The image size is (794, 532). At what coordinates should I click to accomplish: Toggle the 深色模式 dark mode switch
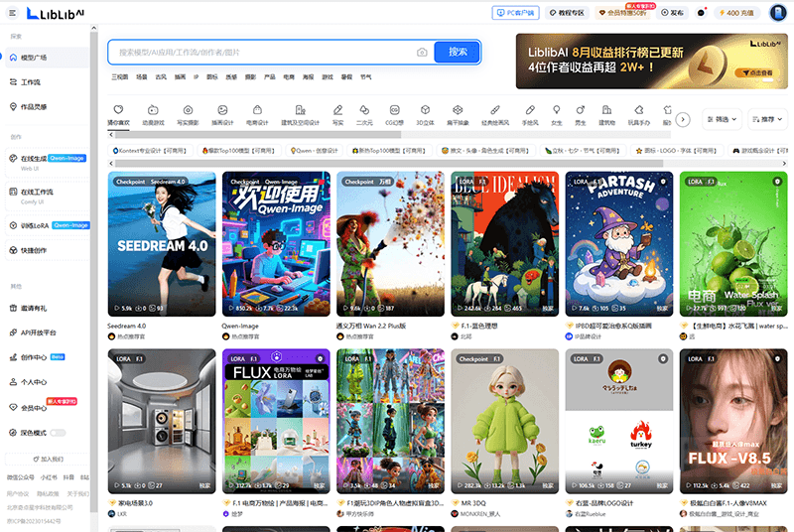pos(58,433)
